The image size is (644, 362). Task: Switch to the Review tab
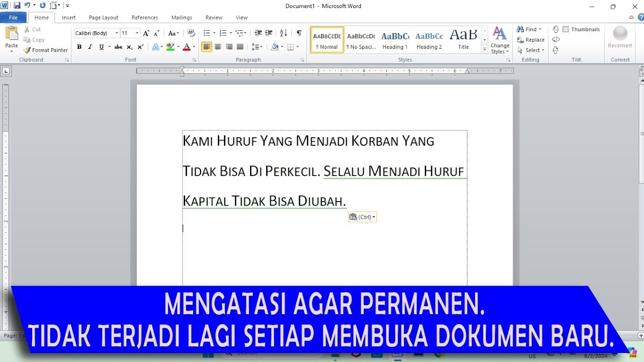[x=214, y=18]
